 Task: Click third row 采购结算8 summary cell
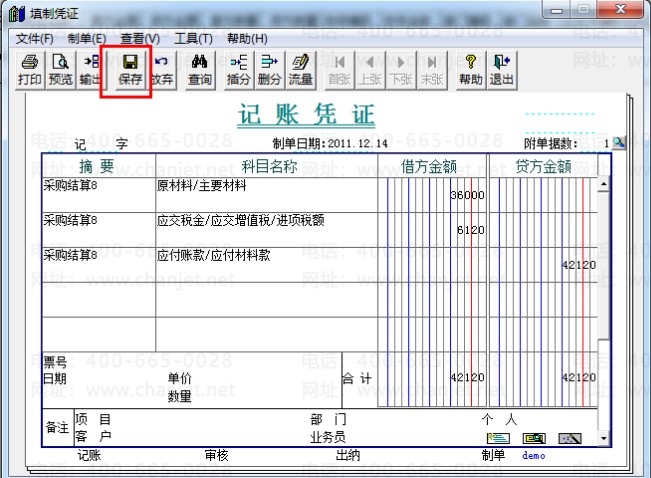point(99,265)
